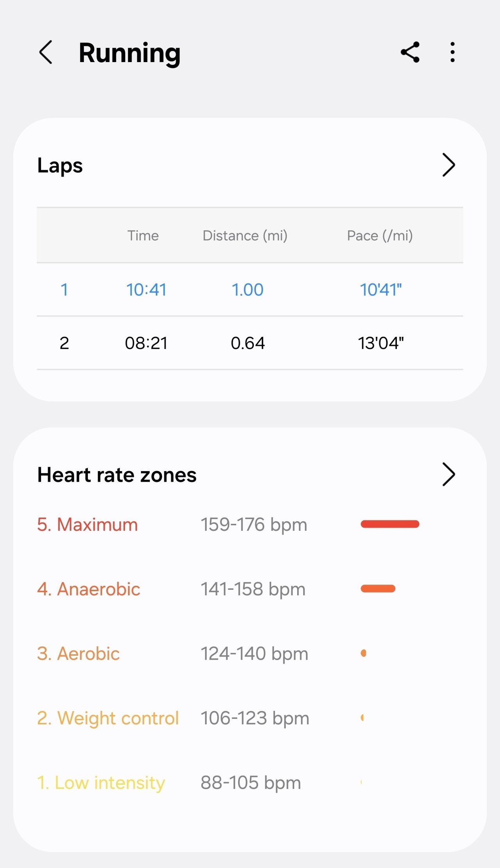Viewport: 500px width, 868px height.
Task: Select the 1. Low intensity zone label
Action: point(101,783)
